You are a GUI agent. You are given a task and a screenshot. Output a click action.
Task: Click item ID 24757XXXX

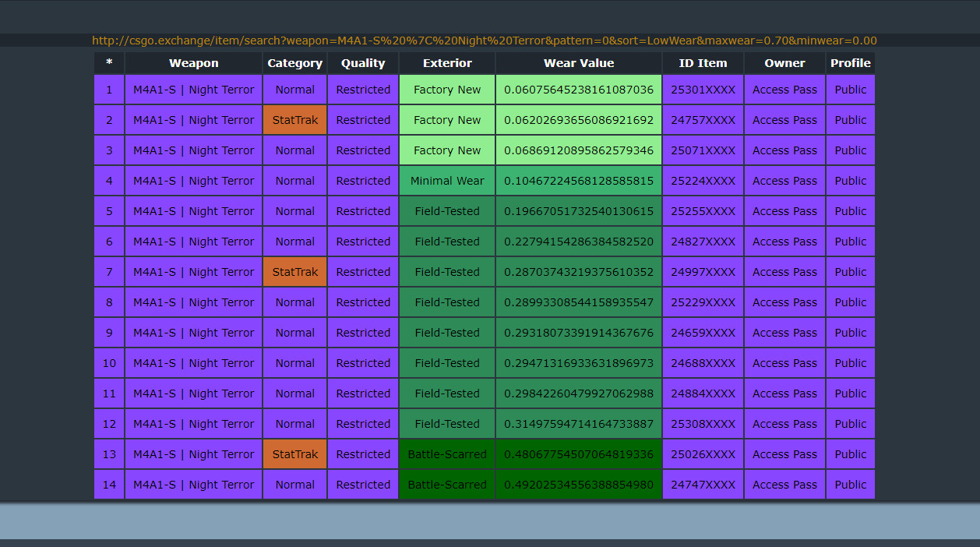[x=703, y=120]
